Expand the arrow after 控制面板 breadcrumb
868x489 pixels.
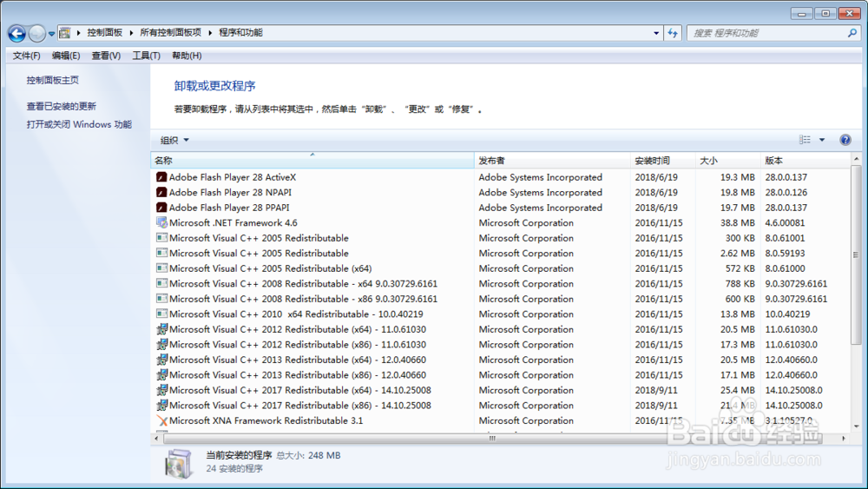pos(131,33)
